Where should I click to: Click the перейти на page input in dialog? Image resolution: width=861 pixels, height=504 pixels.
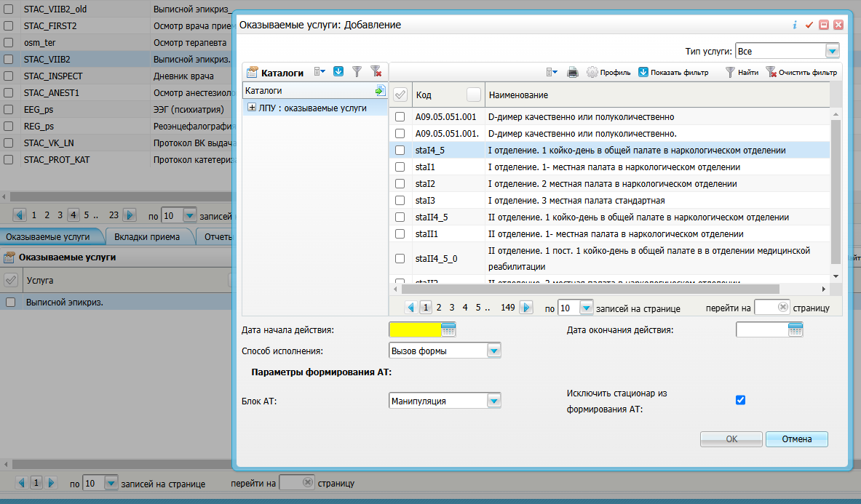click(771, 308)
